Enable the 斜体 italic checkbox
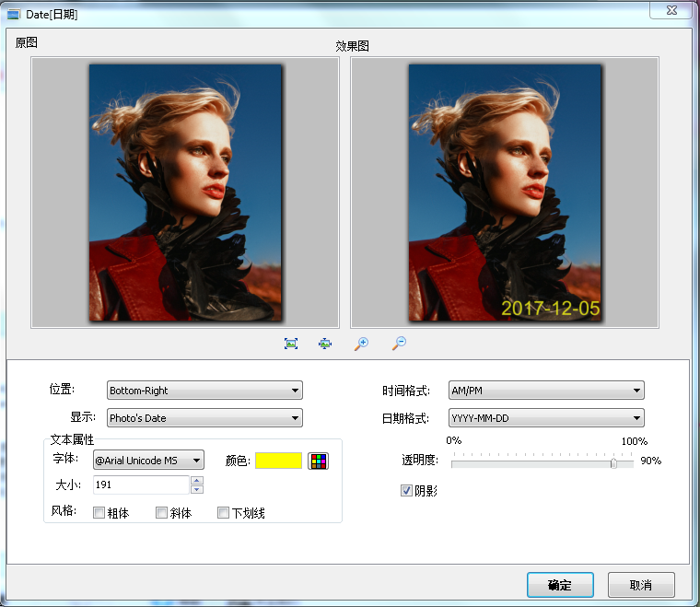Viewport: 700px width, 607px height. point(161,513)
